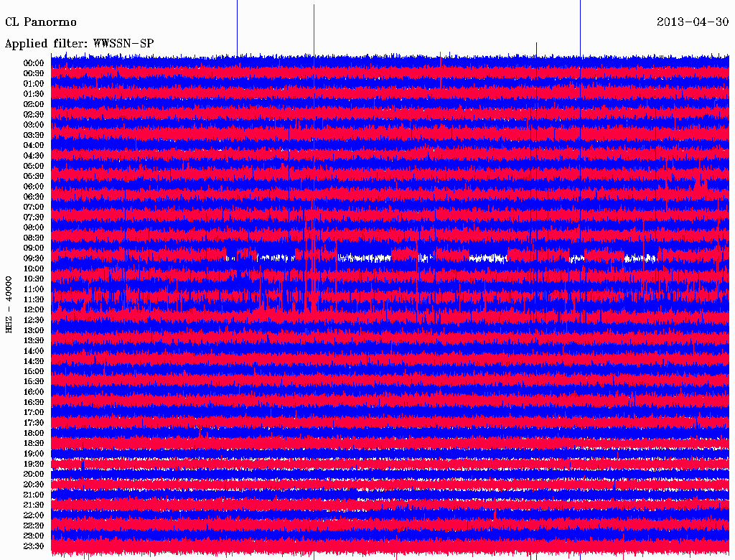735x560 pixels.
Task: Select the 03:00 time label
Action: pos(34,125)
